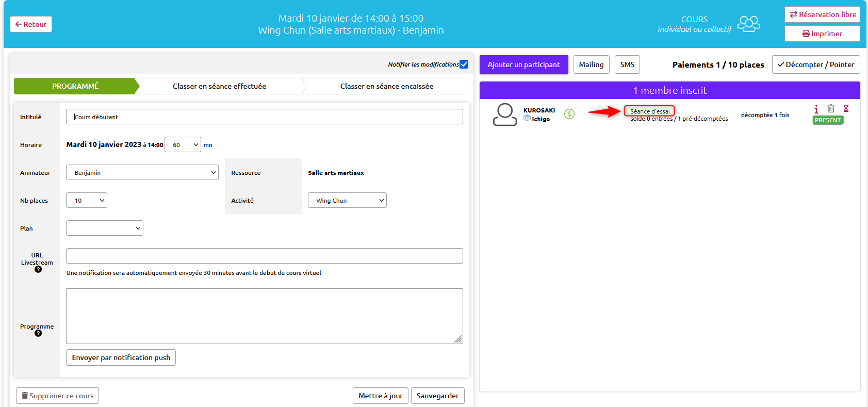Image resolution: width=868 pixels, height=407 pixels.
Task: Expand the Activité dropdown showing Wing Chun
Action: [x=347, y=201]
